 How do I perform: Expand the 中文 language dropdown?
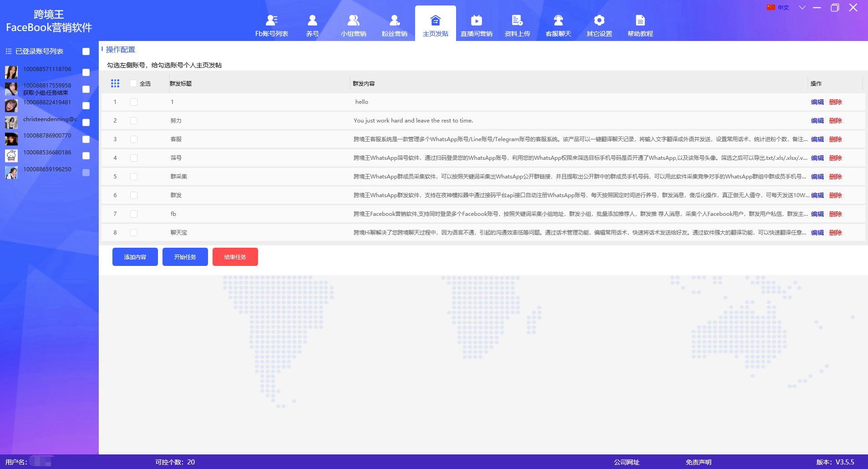click(x=778, y=8)
